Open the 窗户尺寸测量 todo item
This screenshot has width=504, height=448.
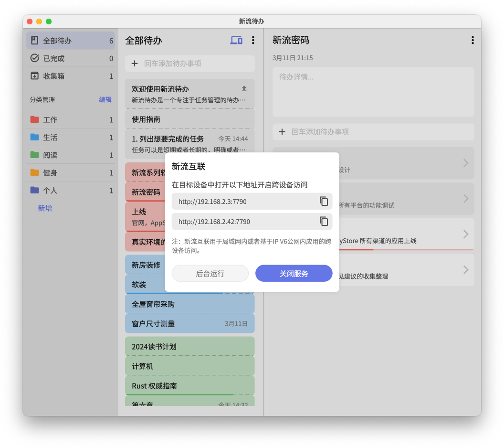click(x=189, y=323)
